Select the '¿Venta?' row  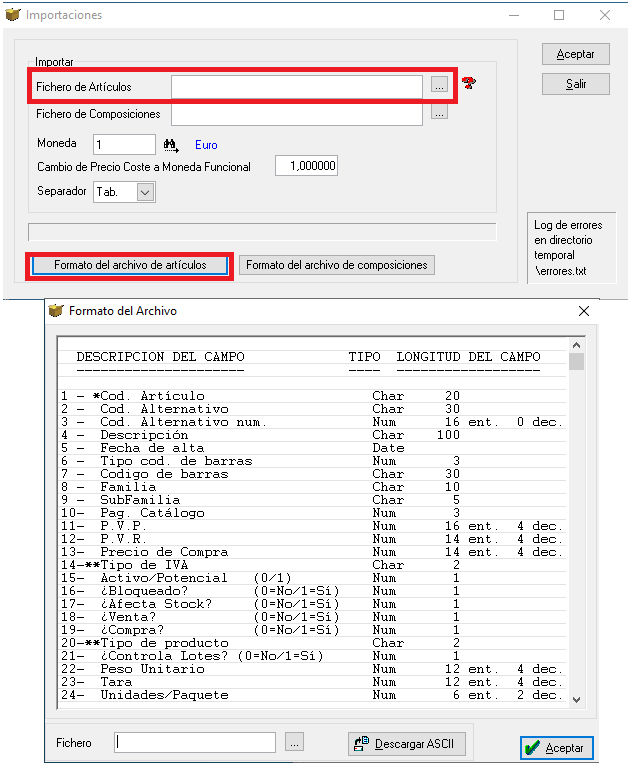(x=312, y=617)
